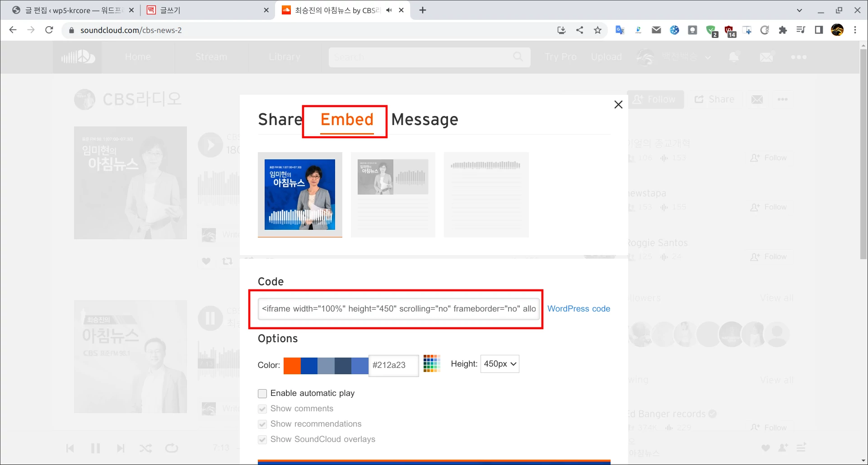Screen dimensions: 868x465
Task: Enable automatic play checkbox
Action: click(x=262, y=394)
